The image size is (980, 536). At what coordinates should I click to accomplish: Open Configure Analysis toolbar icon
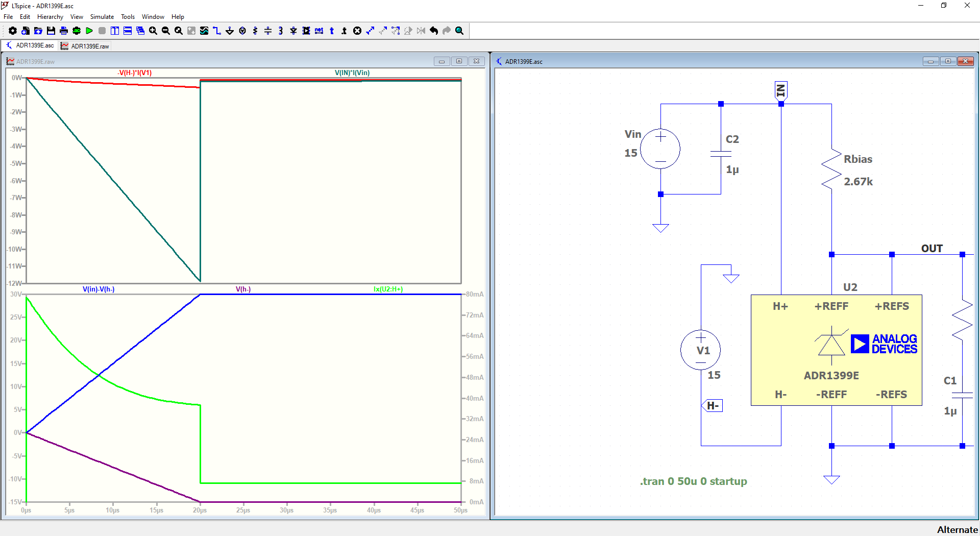coord(77,31)
